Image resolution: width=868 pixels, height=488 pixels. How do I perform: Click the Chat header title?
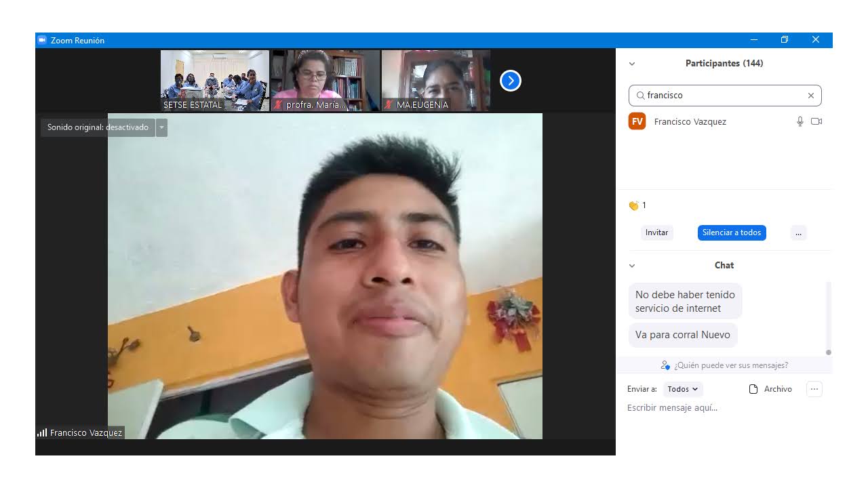click(724, 266)
